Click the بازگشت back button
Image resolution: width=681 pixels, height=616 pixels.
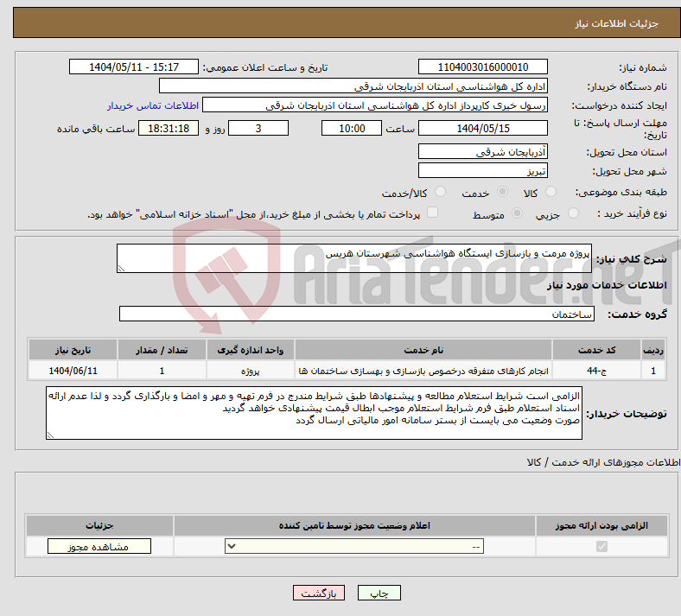pyautogui.click(x=319, y=594)
